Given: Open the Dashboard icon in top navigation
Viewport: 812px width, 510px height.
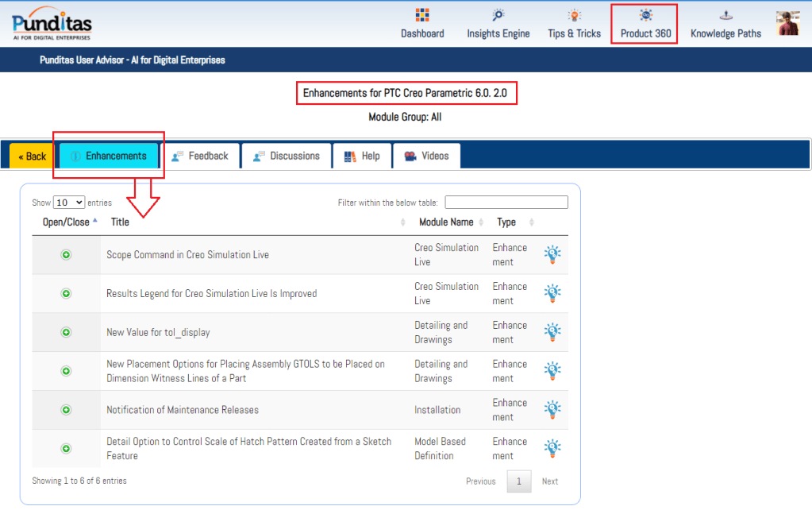Looking at the screenshot, I should 422,15.
